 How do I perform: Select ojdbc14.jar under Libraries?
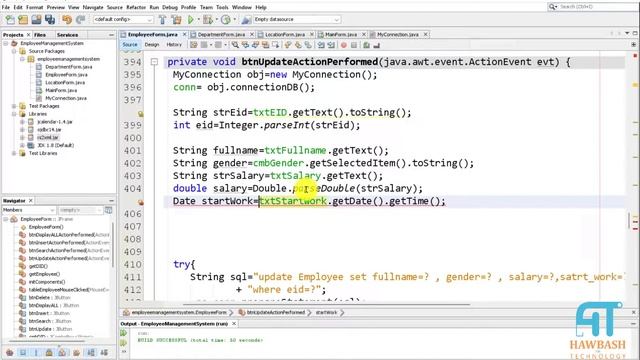pyautogui.click(x=49, y=129)
